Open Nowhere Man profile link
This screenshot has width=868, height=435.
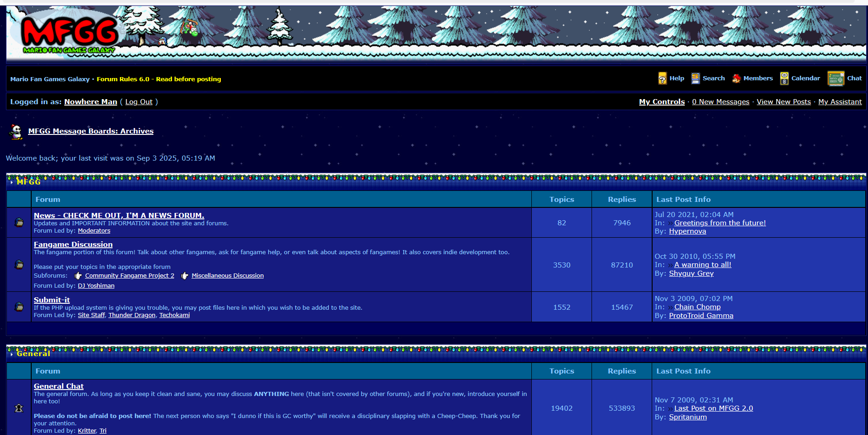91,102
